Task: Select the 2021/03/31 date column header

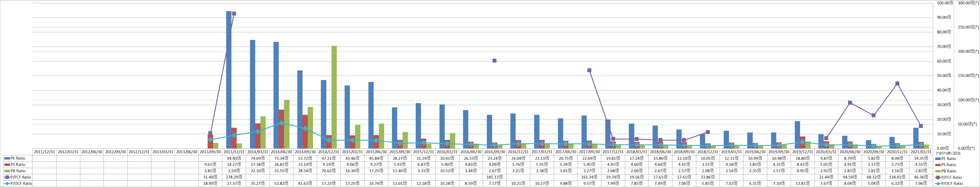Action: (x=921, y=152)
